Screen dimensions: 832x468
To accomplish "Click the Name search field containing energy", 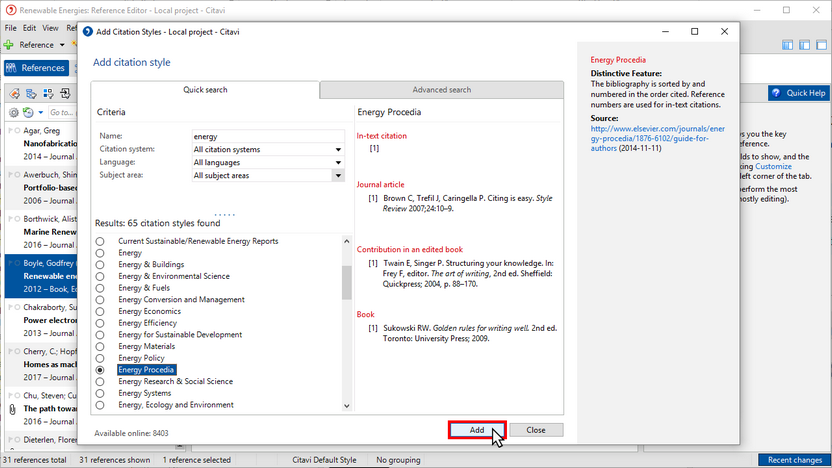I will (268, 136).
